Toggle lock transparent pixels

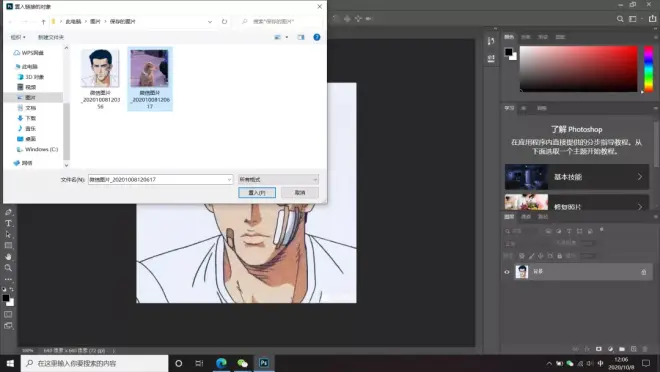click(522, 256)
